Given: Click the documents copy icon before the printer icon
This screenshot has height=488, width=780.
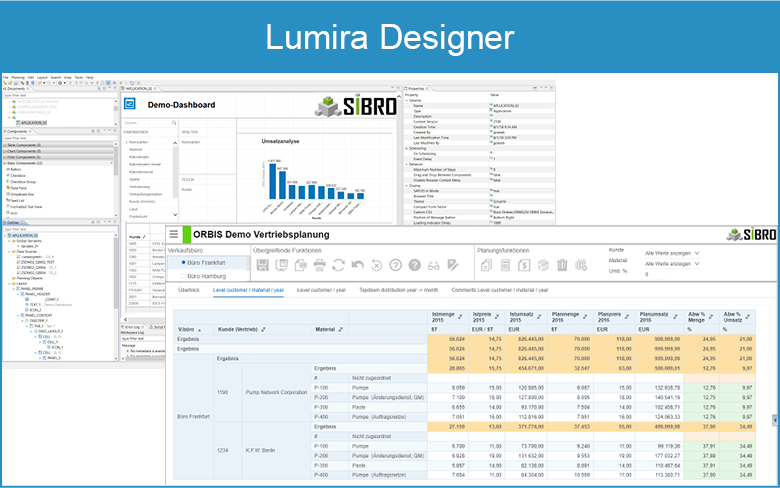Looking at the screenshot, I should (300, 265).
